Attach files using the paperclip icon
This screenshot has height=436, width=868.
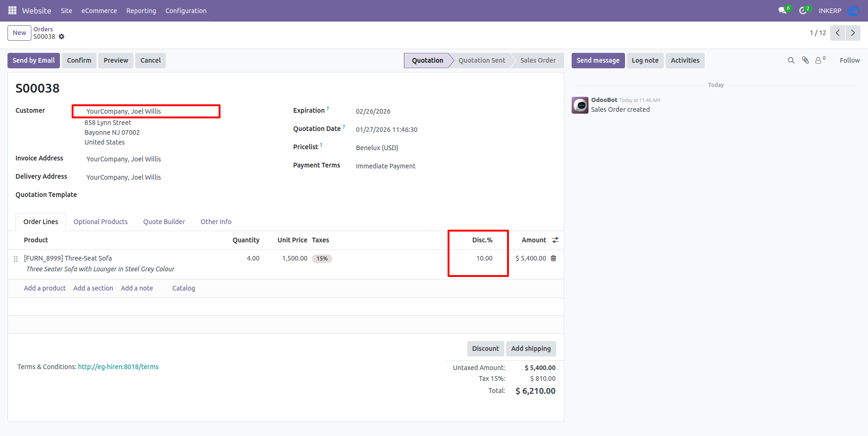(805, 60)
